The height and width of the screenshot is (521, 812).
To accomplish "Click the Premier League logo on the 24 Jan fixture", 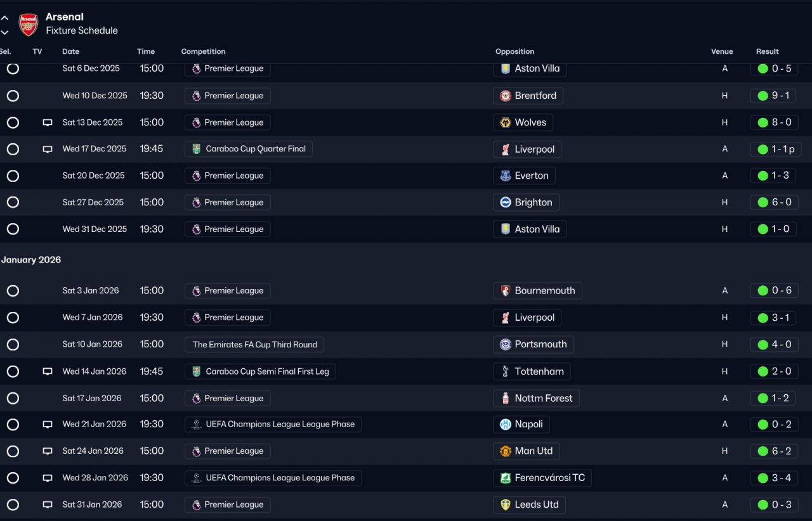I will (197, 451).
